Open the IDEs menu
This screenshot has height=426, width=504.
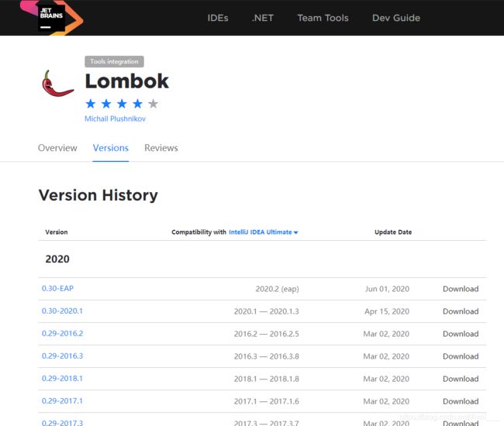[218, 18]
